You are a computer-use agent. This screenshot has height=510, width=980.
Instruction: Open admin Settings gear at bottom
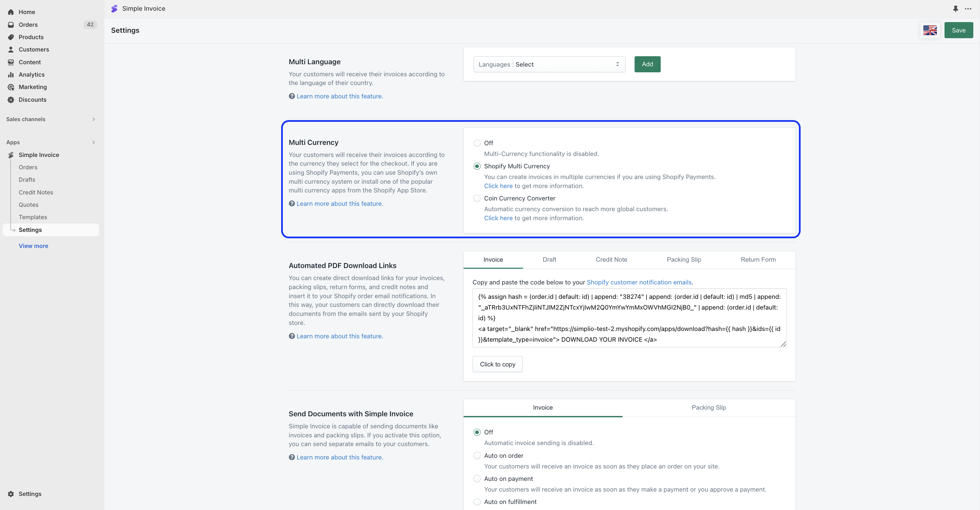coord(11,494)
